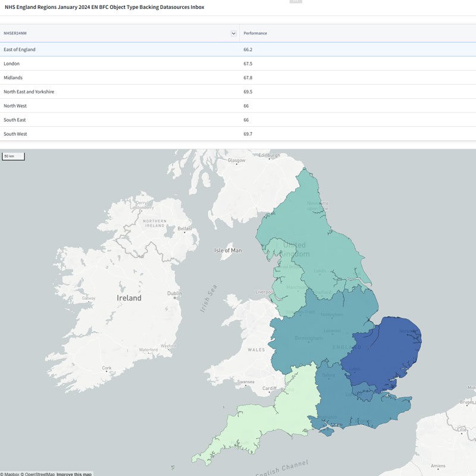Open the NHSER24NM column dropdown menu
476x476 pixels.
(234, 33)
